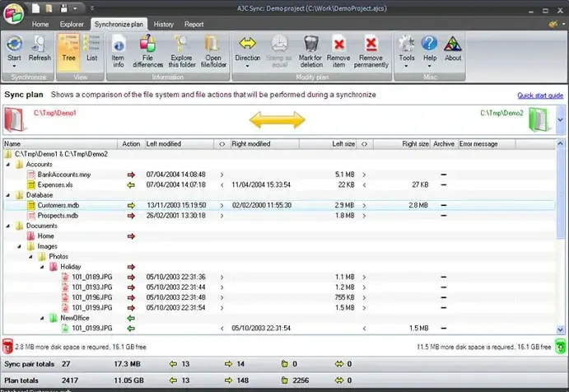Viewport: 569px width, 392px height.
Task: Click the action arrow for Expenses.xls
Action: coord(131,184)
